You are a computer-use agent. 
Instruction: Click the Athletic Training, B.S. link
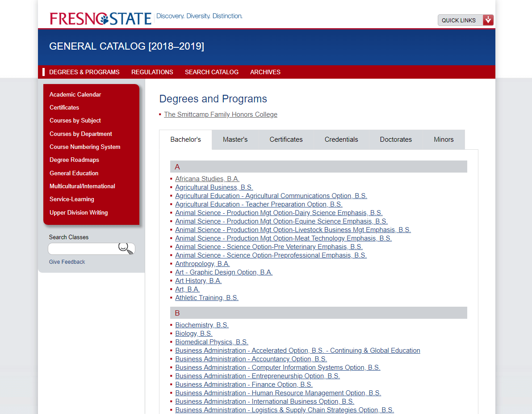pos(206,297)
